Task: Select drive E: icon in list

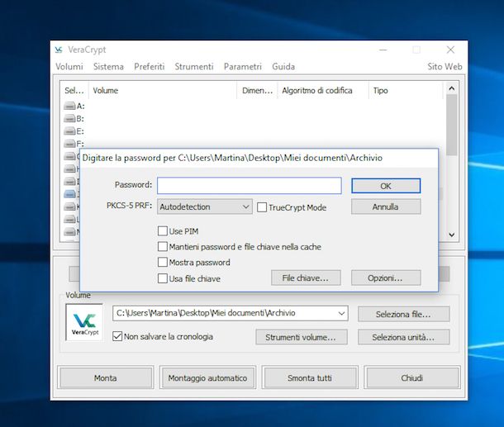Action: point(69,131)
